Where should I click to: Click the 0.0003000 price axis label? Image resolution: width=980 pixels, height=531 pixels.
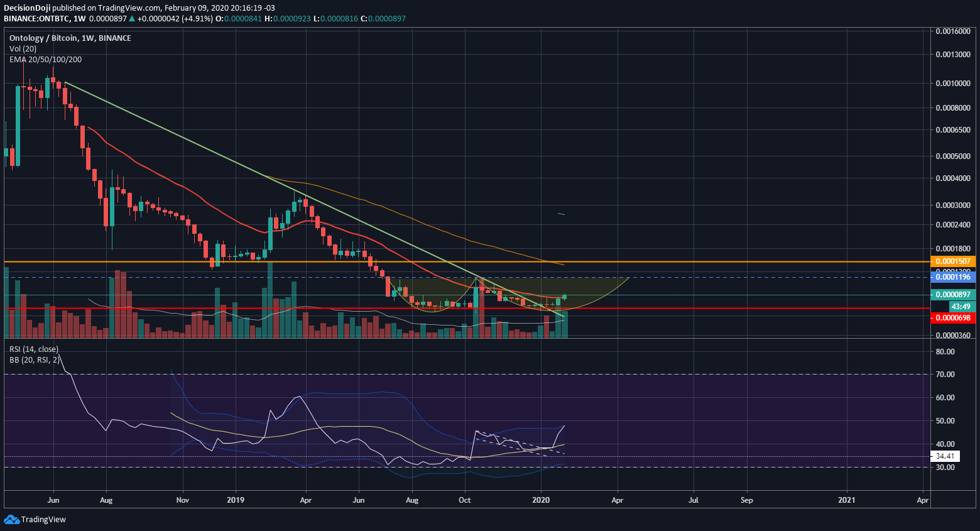(x=953, y=205)
